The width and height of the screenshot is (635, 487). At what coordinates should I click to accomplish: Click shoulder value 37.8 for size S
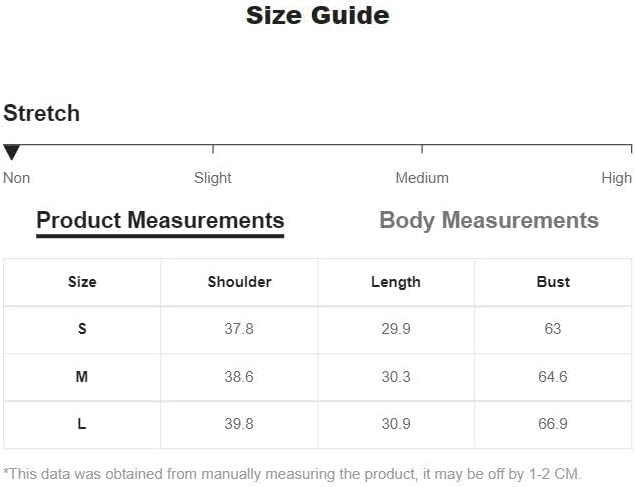[x=239, y=329]
